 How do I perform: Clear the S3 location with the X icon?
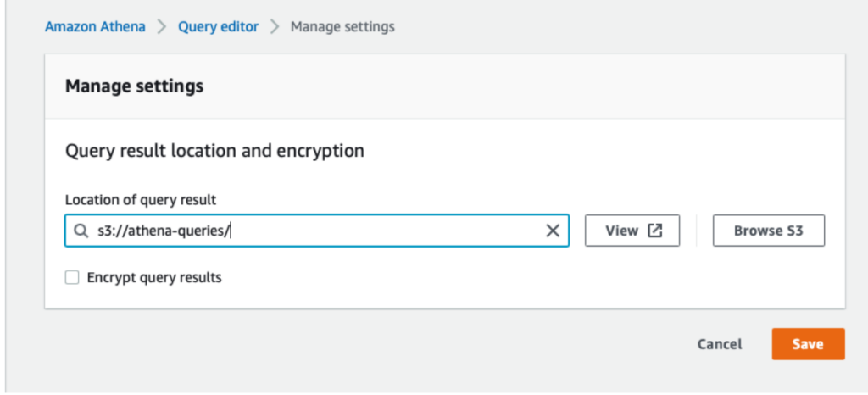(552, 231)
